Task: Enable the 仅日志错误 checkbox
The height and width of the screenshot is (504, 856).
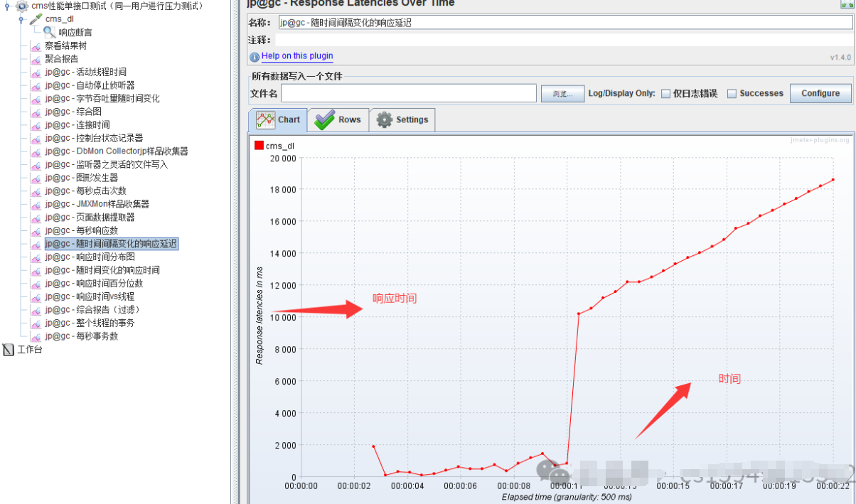Action: [665, 93]
